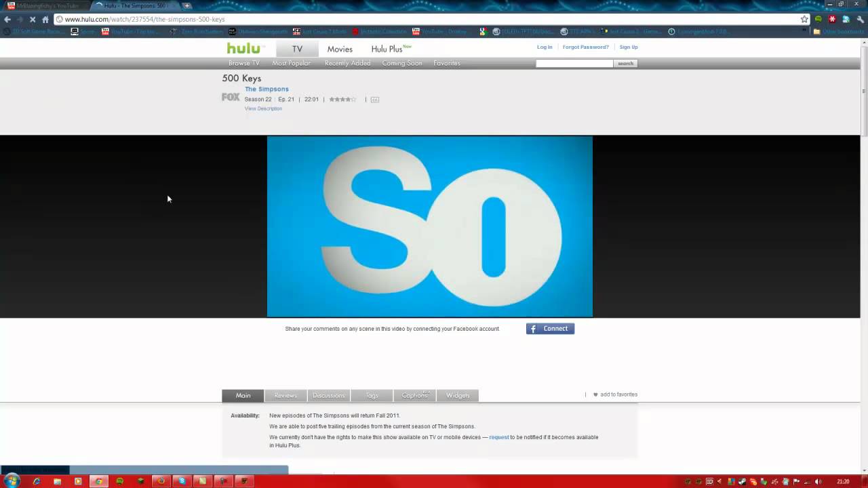The width and height of the screenshot is (868, 488).
Task: Open a new browser tab
Action: pos(187,5)
